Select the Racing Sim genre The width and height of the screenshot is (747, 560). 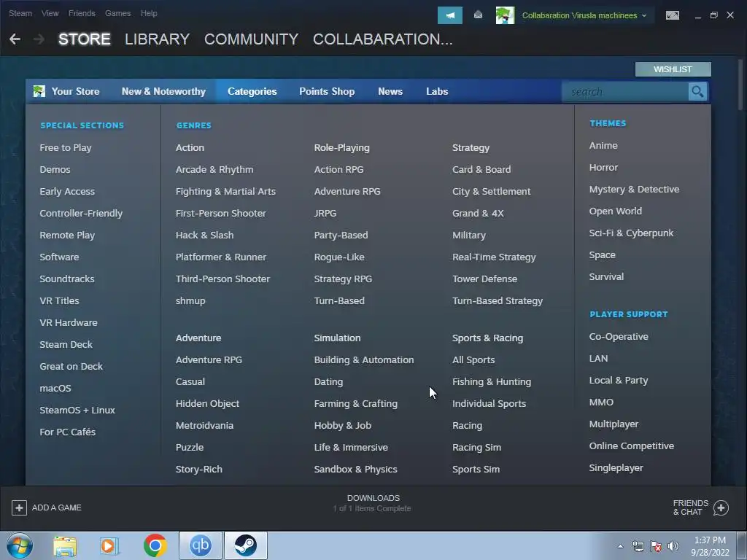pyautogui.click(x=476, y=447)
